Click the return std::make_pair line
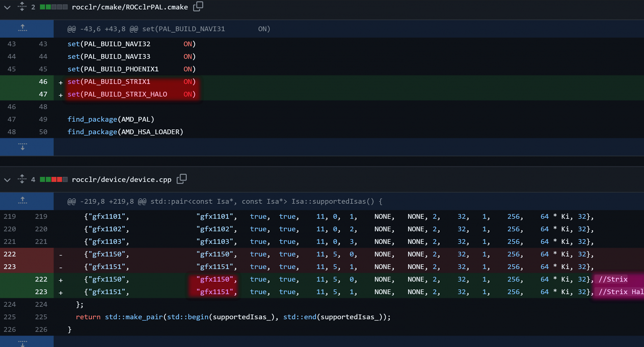The width and height of the screenshot is (644, 347). (x=233, y=317)
